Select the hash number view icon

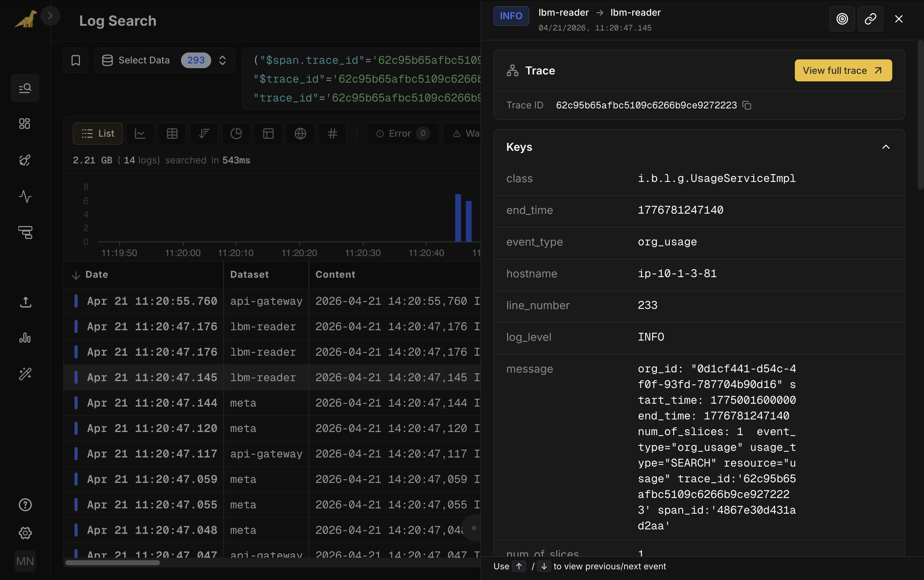[x=332, y=134]
